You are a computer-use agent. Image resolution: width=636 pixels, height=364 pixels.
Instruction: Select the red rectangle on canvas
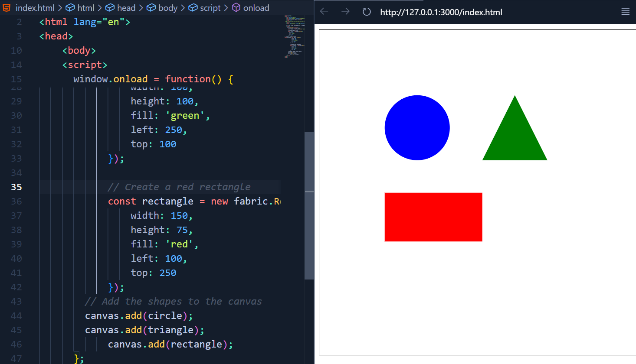(x=433, y=217)
